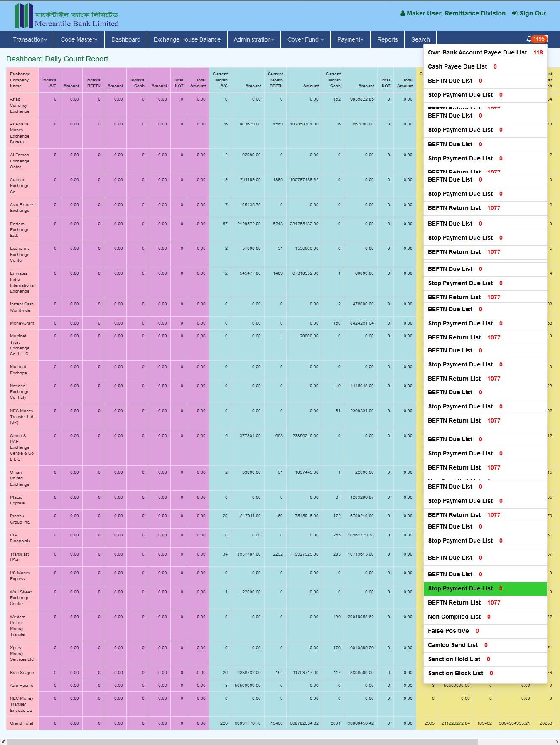Open Own Bank Account Payee Due List
Viewport: 560px width, 745px height.
pyautogui.click(x=485, y=52)
